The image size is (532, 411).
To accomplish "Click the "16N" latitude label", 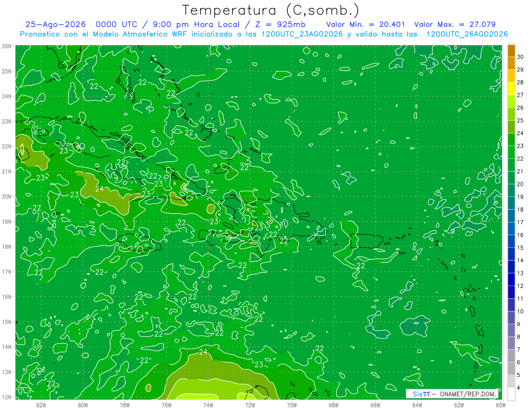I will 7,297.
